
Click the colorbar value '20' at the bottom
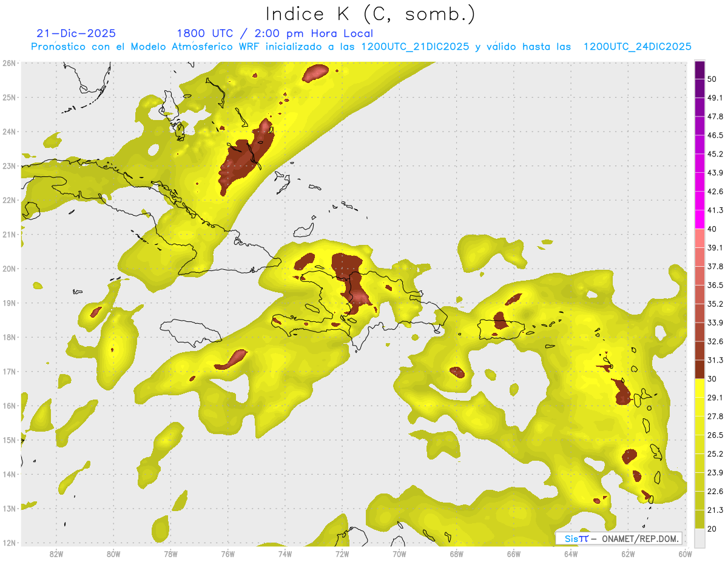pos(712,529)
